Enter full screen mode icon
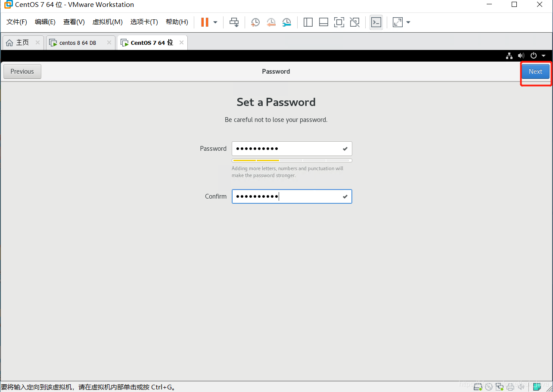Image resolution: width=553 pixels, height=392 pixels. tap(339, 22)
